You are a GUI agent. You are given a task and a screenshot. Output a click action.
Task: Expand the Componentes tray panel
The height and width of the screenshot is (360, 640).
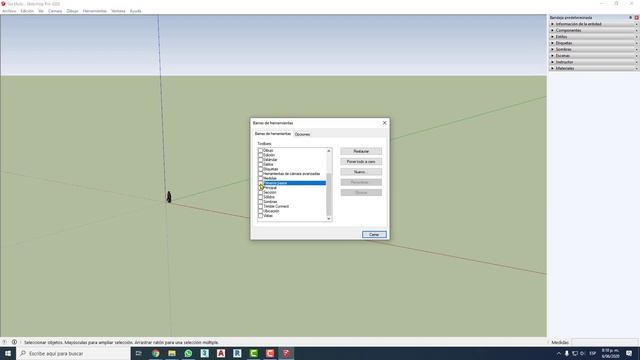coord(593,30)
